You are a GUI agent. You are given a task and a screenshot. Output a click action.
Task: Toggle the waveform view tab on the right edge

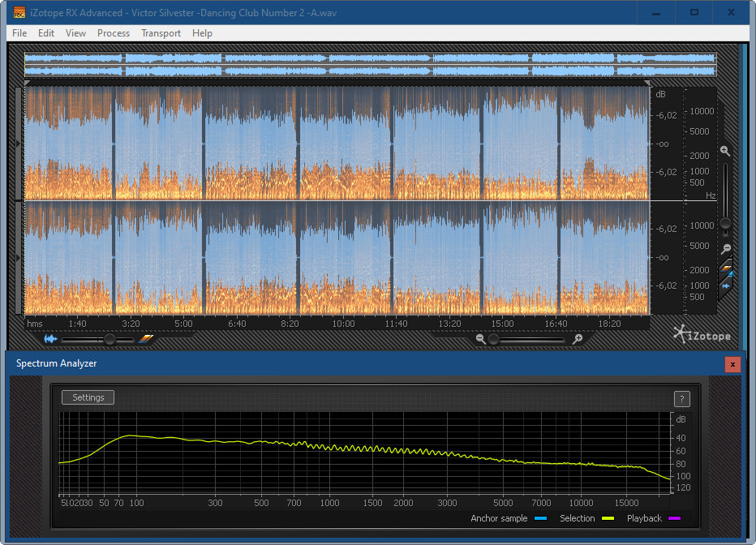point(727,285)
